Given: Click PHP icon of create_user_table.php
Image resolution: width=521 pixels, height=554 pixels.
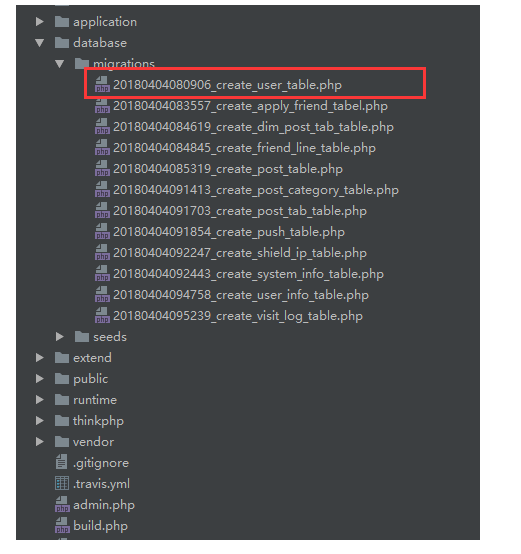Looking at the screenshot, I should point(102,85).
